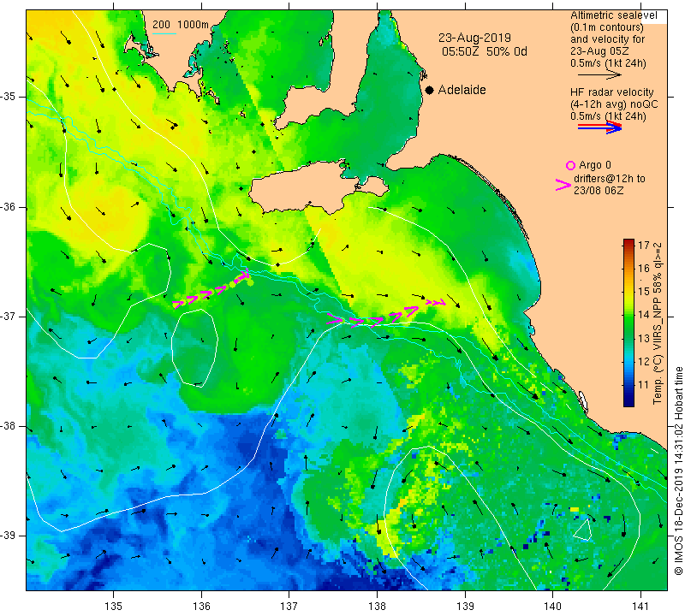Click the 200 1000m depth label

(181, 25)
